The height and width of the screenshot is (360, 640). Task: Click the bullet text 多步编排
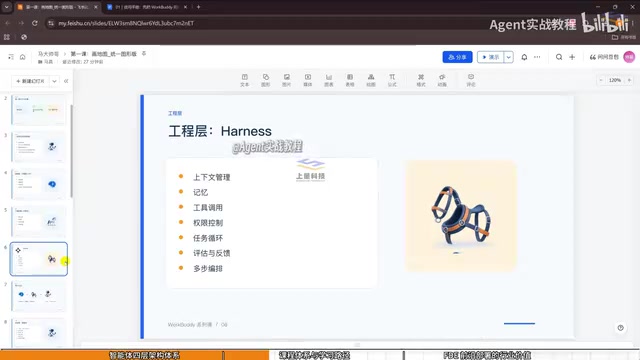[208, 269]
